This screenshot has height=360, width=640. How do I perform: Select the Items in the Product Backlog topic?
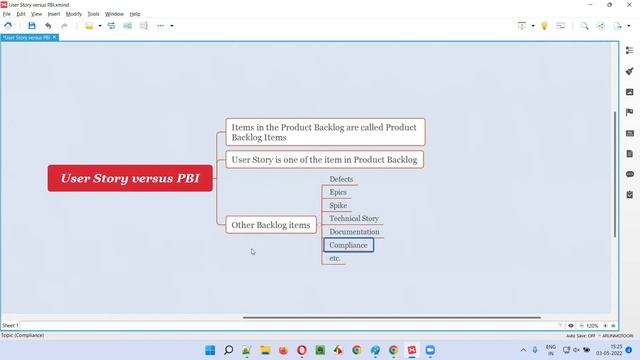pos(325,132)
